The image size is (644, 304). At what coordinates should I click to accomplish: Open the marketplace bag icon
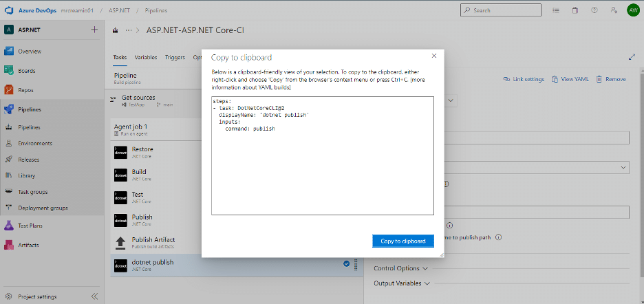coord(575,10)
